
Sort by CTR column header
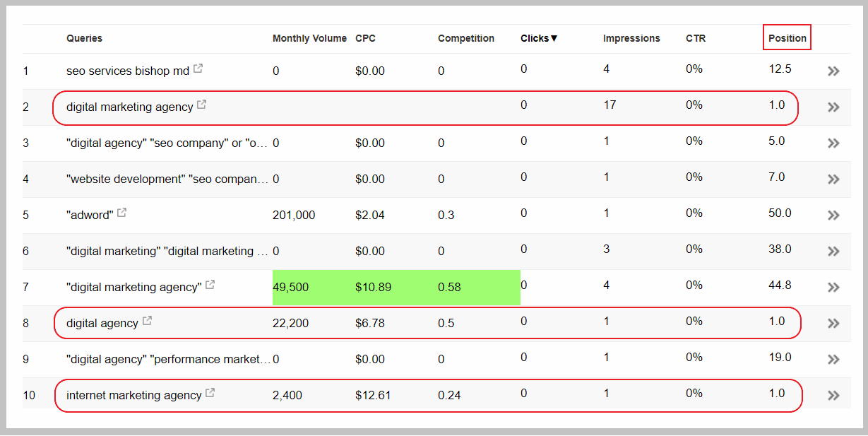point(696,38)
